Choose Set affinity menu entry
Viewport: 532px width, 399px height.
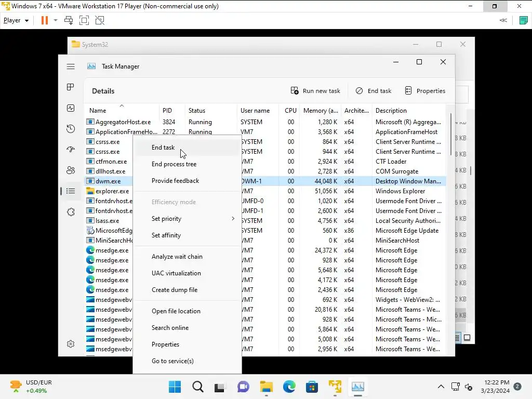pos(187,235)
